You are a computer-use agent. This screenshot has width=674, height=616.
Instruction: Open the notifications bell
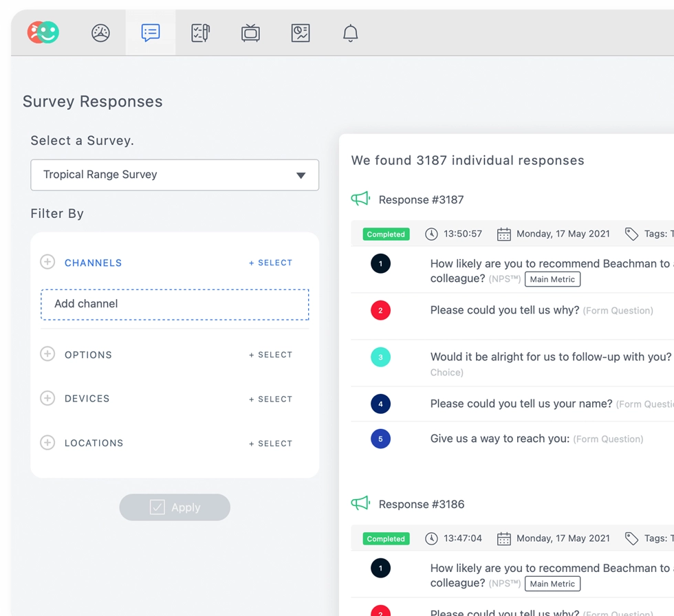tap(351, 33)
